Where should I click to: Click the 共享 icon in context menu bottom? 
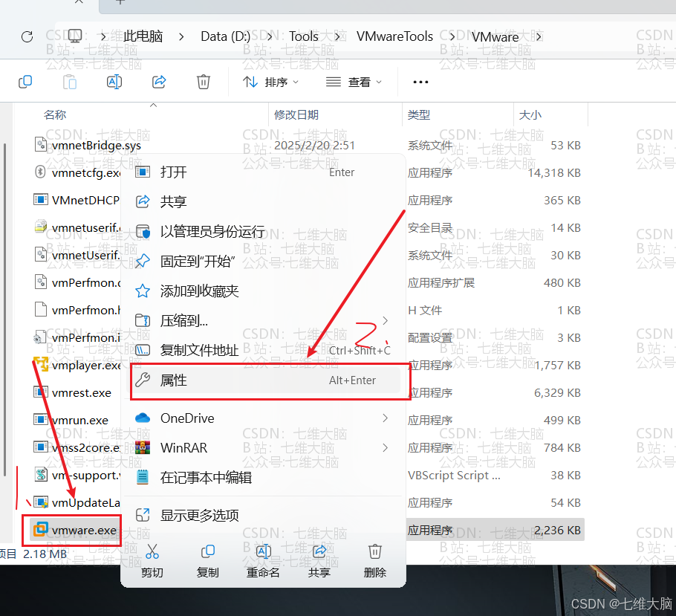(x=319, y=551)
